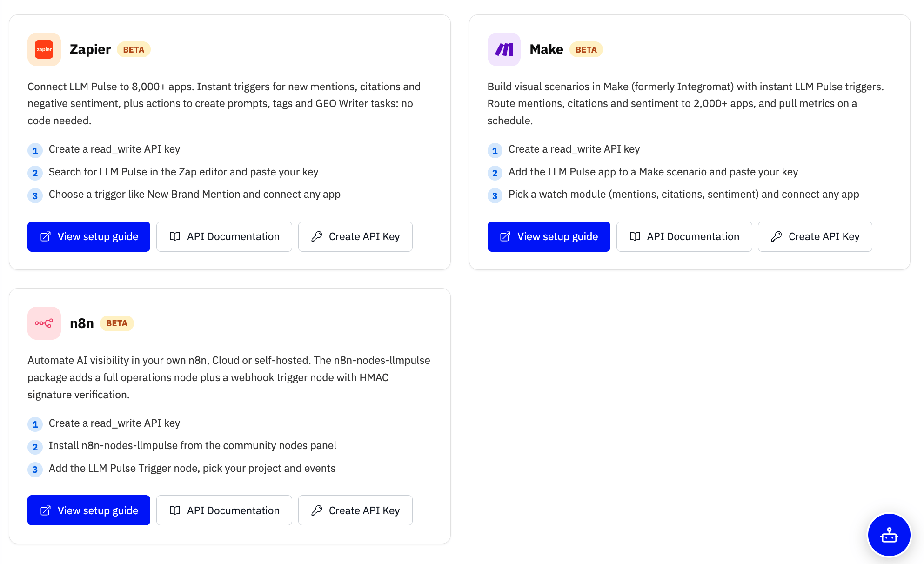This screenshot has height=564, width=924.
Task: Open the chatbot assistant bubble
Action: (x=889, y=535)
